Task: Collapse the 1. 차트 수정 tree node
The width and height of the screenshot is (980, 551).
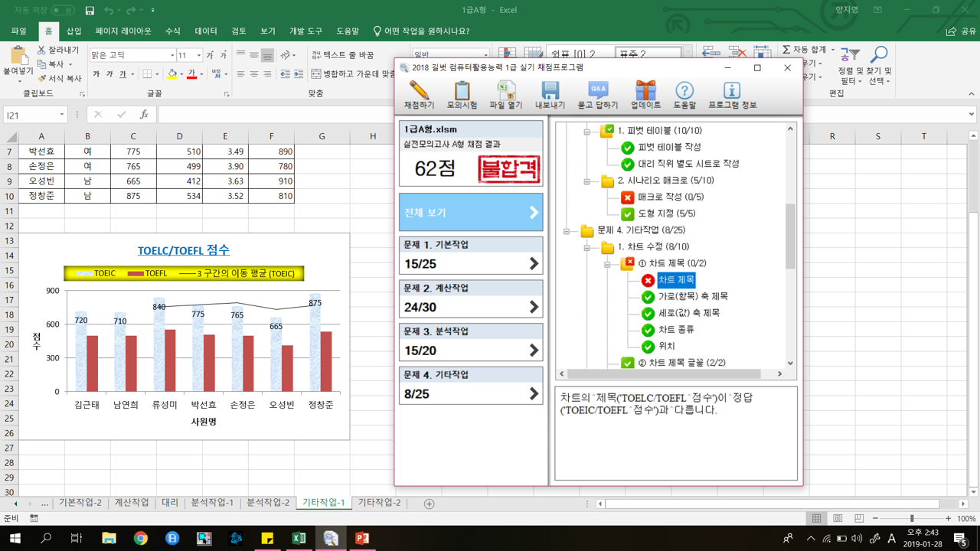Action: [586, 247]
